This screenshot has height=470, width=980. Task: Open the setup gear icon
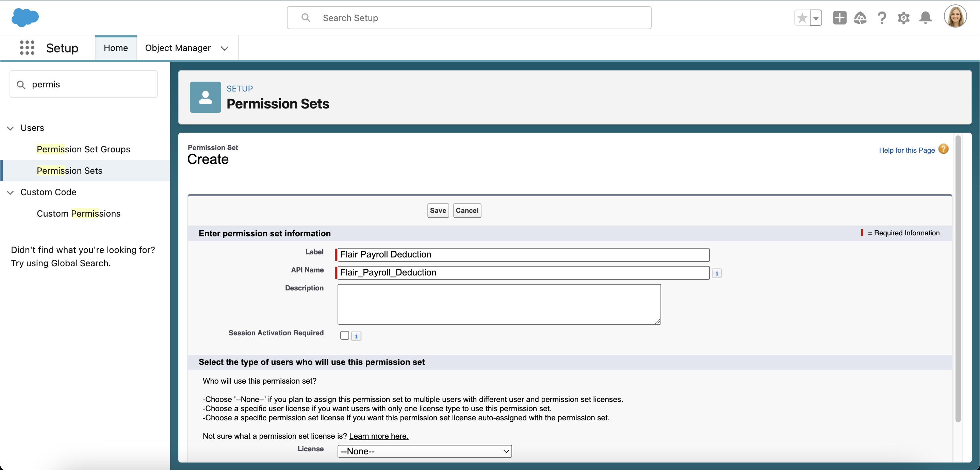pyautogui.click(x=903, y=18)
